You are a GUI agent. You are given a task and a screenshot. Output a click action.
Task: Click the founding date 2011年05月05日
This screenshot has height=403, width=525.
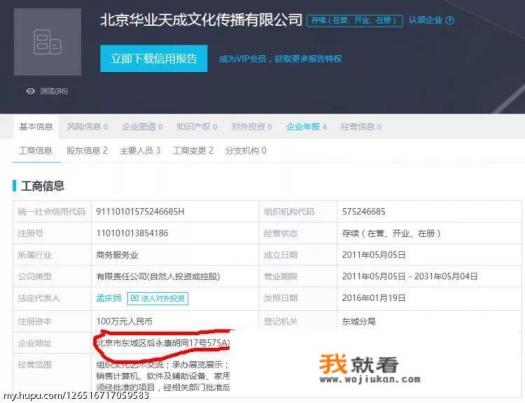(x=374, y=255)
